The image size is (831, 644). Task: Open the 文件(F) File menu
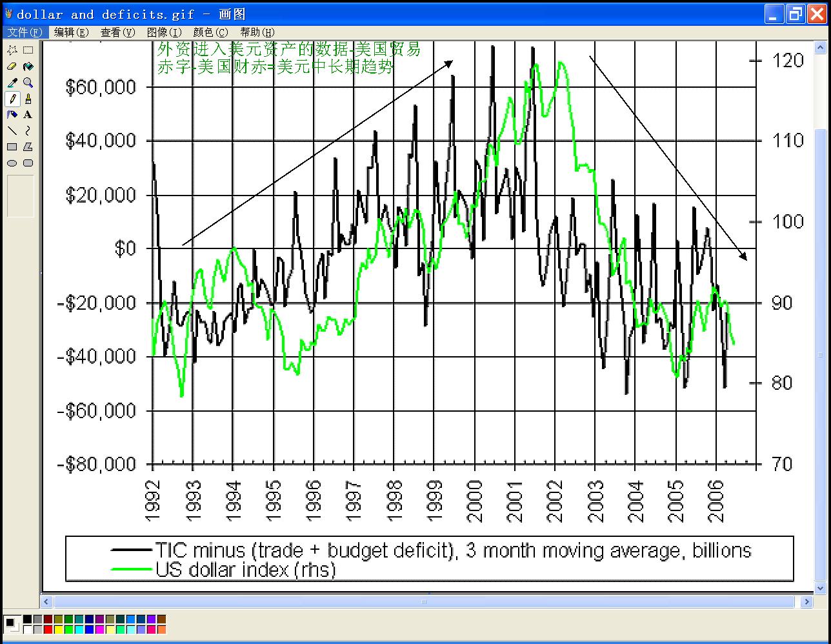tap(25, 32)
